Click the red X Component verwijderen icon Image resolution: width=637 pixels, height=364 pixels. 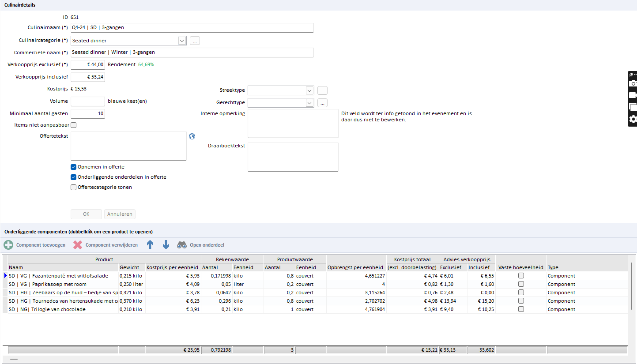point(78,245)
